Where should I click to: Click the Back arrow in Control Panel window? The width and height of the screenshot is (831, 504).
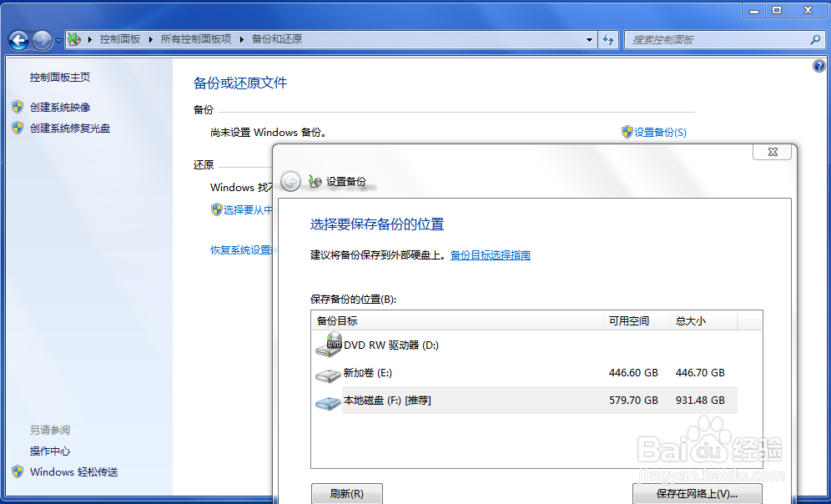pos(18,40)
